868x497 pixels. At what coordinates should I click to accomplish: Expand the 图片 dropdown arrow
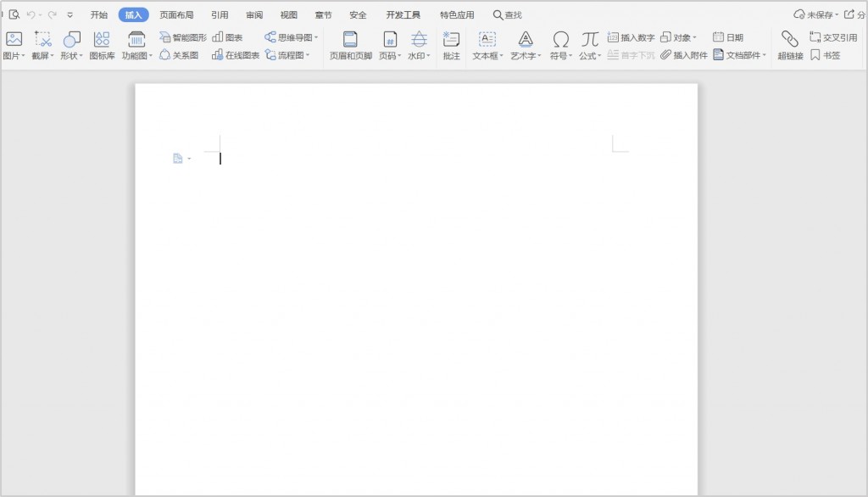(x=23, y=55)
